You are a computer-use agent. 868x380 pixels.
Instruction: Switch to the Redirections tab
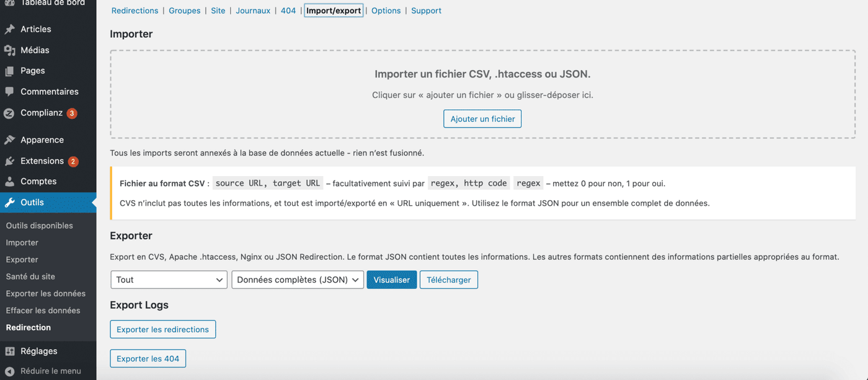(135, 11)
